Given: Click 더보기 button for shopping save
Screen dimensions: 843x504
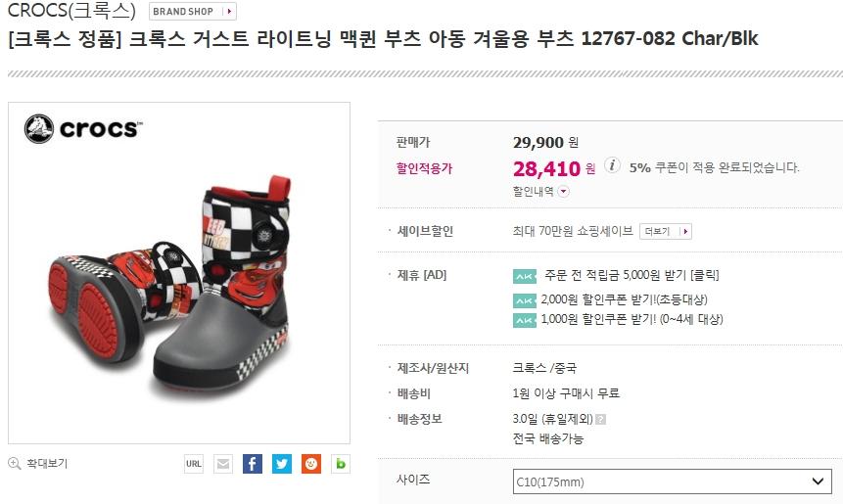Looking at the screenshot, I should 666,232.
